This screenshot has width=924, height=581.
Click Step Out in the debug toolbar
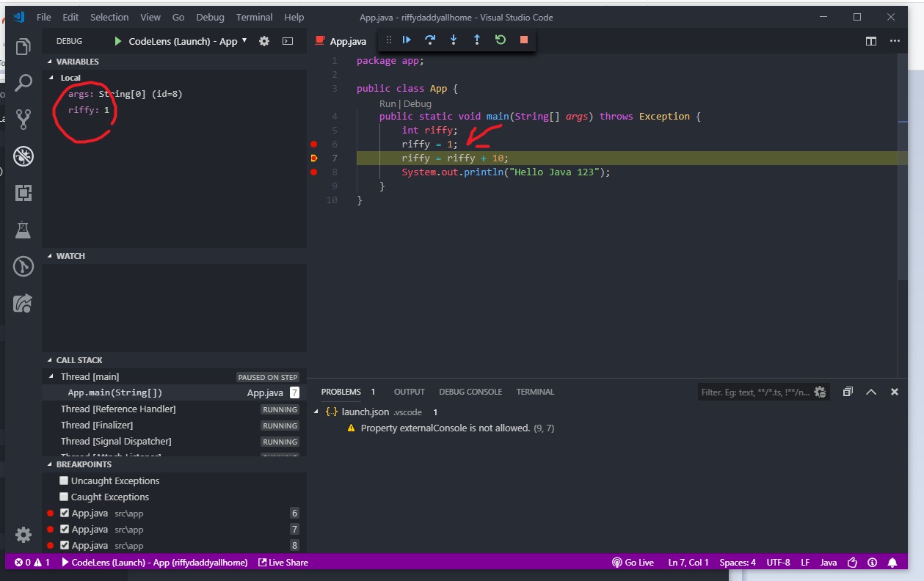click(x=477, y=40)
